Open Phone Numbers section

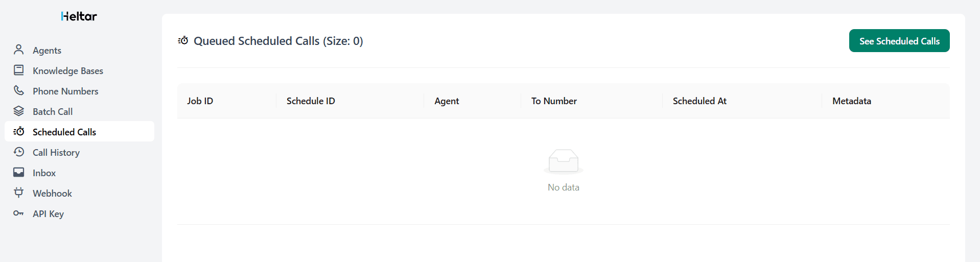tap(65, 91)
